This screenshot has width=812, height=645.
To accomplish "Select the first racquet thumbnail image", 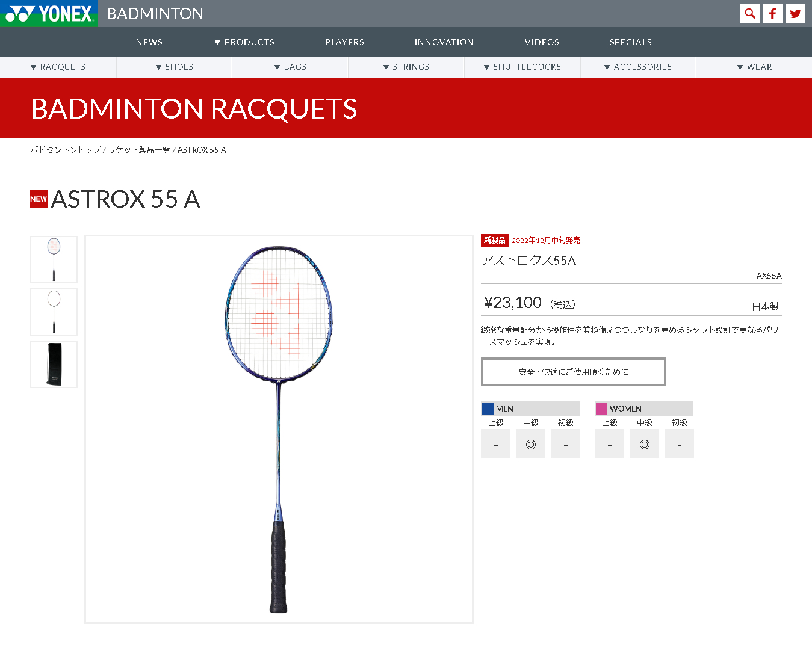I will 54,259.
